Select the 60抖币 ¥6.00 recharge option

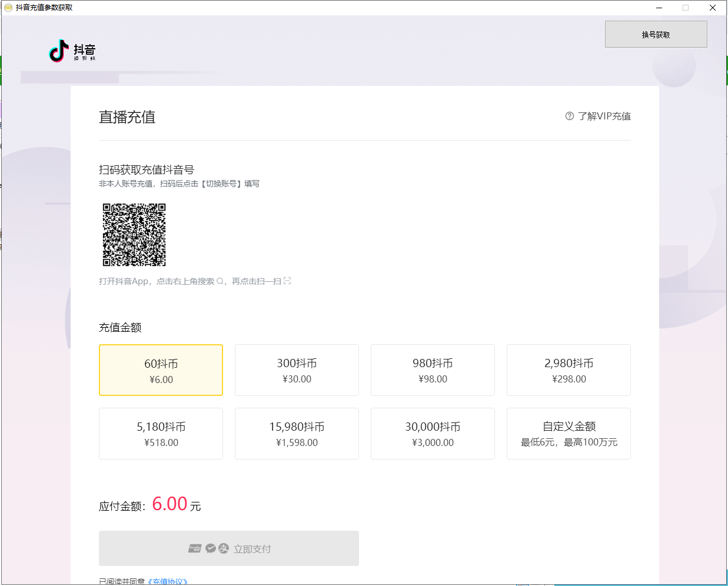(161, 370)
